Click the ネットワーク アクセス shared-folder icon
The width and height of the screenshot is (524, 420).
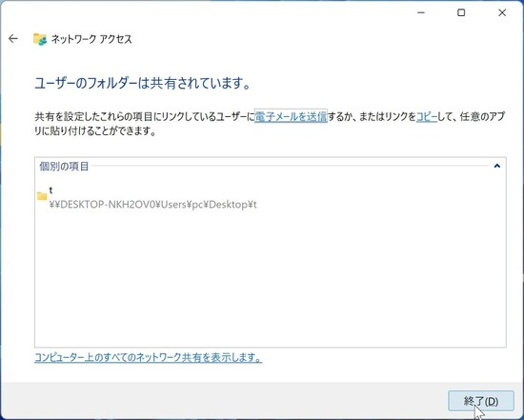(x=40, y=39)
